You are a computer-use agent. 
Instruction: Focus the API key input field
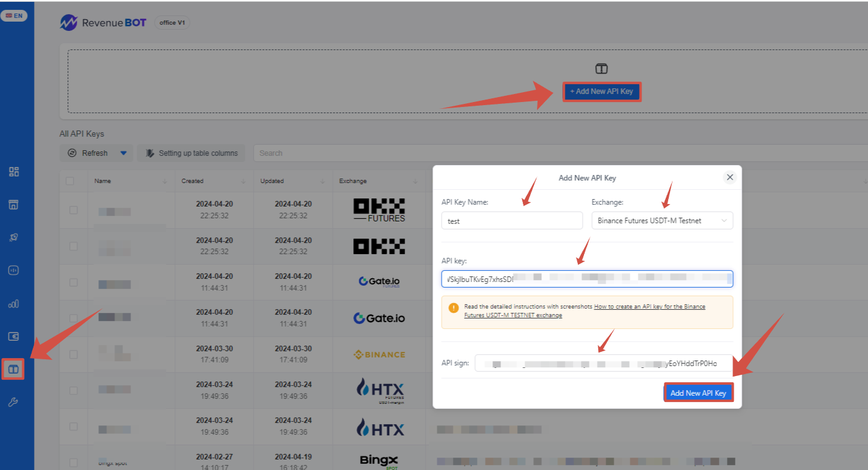pyautogui.click(x=587, y=279)
